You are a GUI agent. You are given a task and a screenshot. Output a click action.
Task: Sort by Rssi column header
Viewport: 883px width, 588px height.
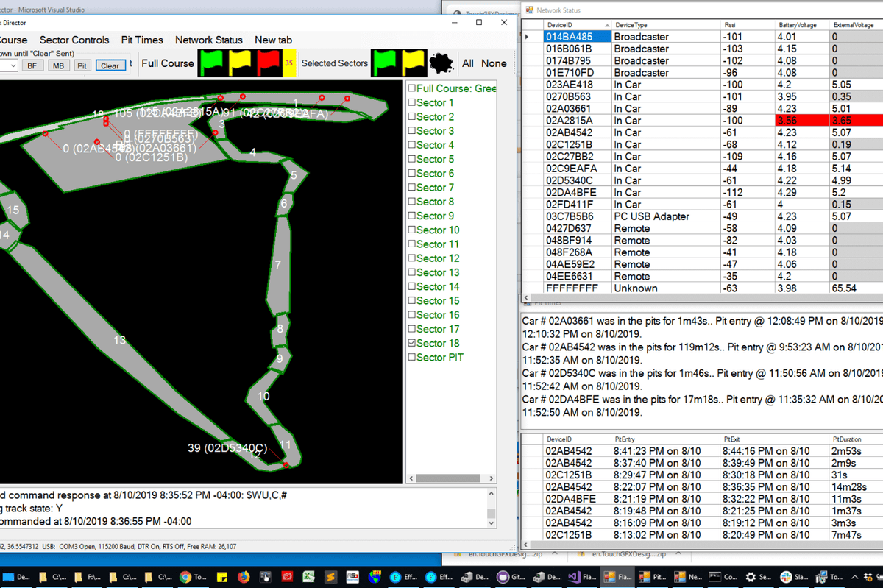point(749,25)
